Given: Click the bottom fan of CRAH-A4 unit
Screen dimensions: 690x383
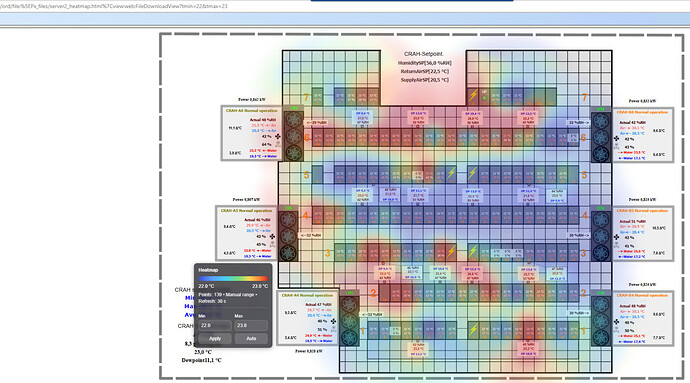Looking at the screenshot, I should [349, 338].
